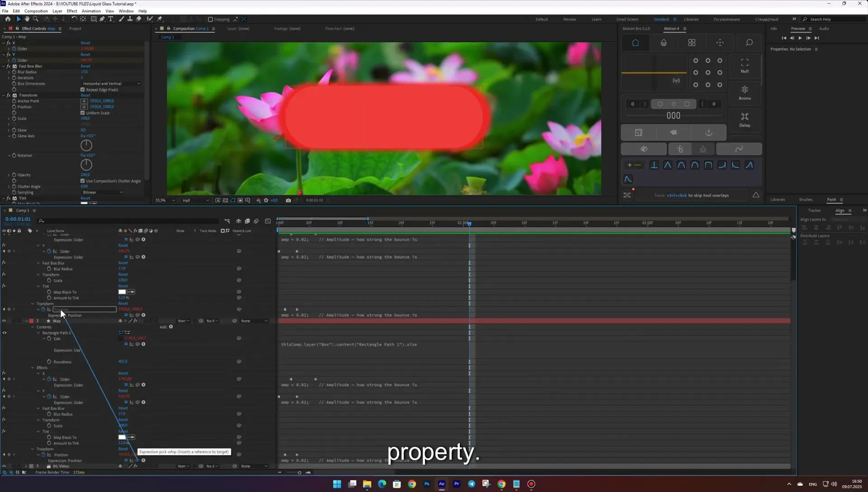The height and width of the screenshot is (492, 868).
Task: Open Premiere Pro from the taskbar
Action: pos(457,484)
